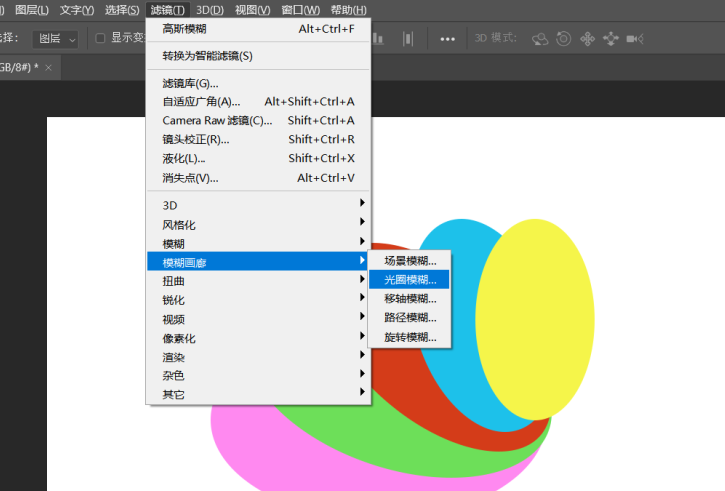Image resolution: width=725 pixels, height=491 pixels.
Task: Choose 场景模糊... from submenu
Action: [409, 261]
